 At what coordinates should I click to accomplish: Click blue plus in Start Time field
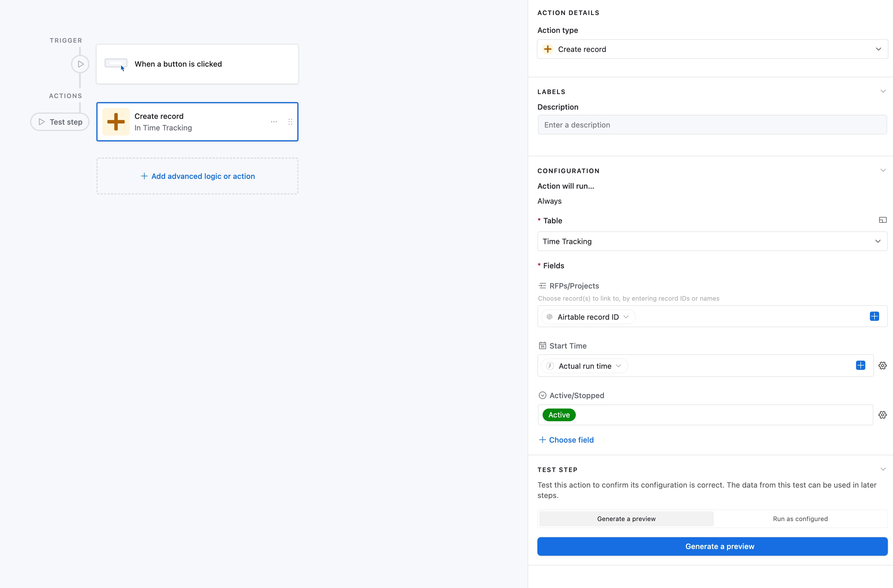tap(860, 366)
